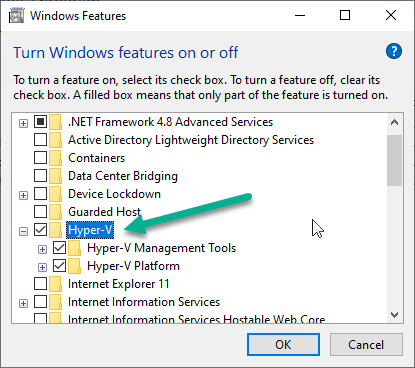
Task: Click the Guarded Host folder icon
Action: pos(55,212)
